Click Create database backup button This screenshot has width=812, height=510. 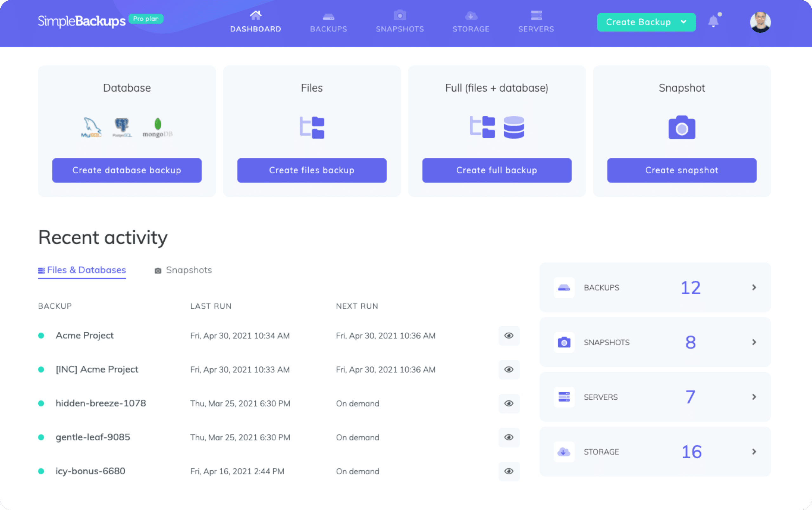tap(127, 170)
